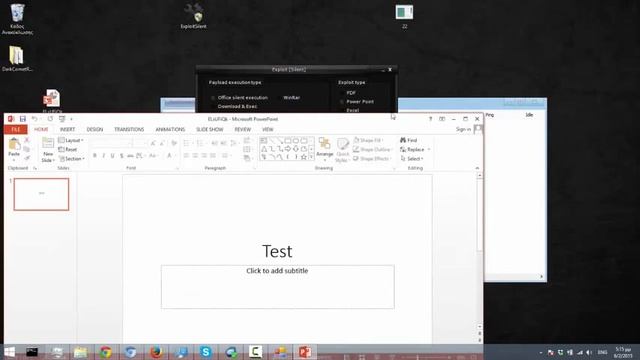Switch to the INSERT tab

coord(67,129)
